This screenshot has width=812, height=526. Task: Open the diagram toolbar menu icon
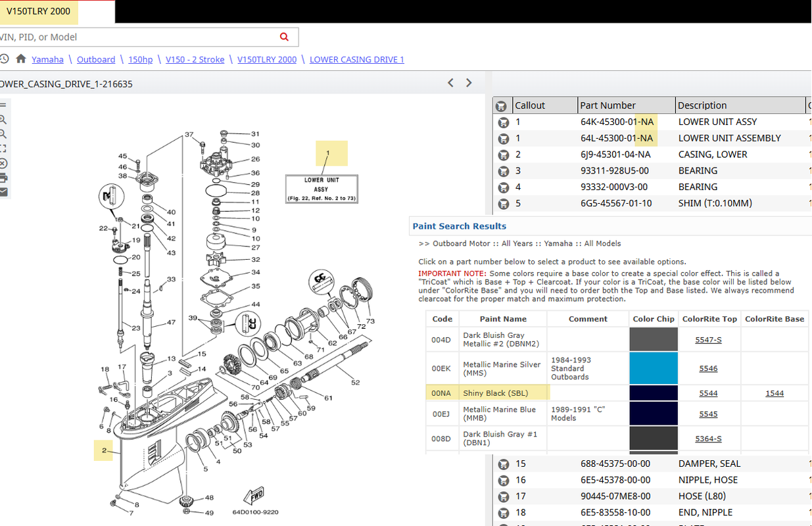coord(3,105)
